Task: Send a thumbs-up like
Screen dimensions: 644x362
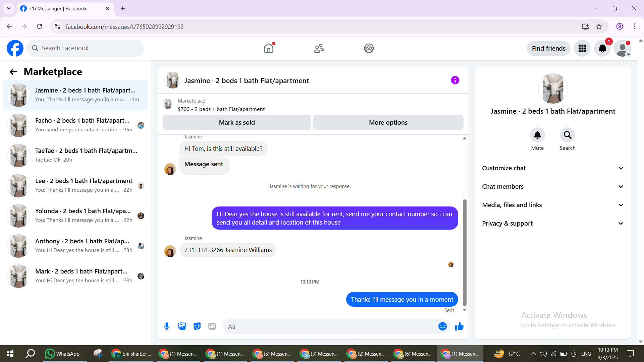Action: 459,326
